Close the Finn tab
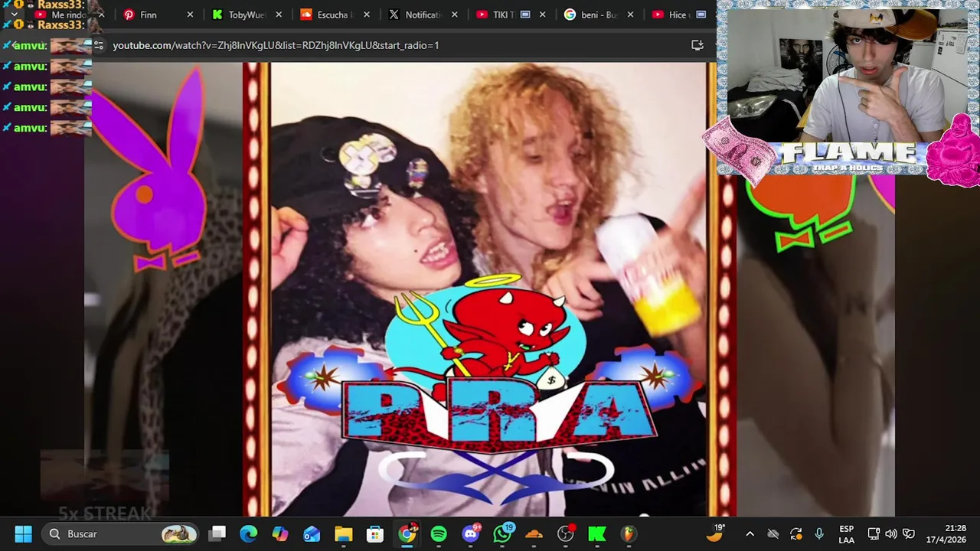 (190, 15)
